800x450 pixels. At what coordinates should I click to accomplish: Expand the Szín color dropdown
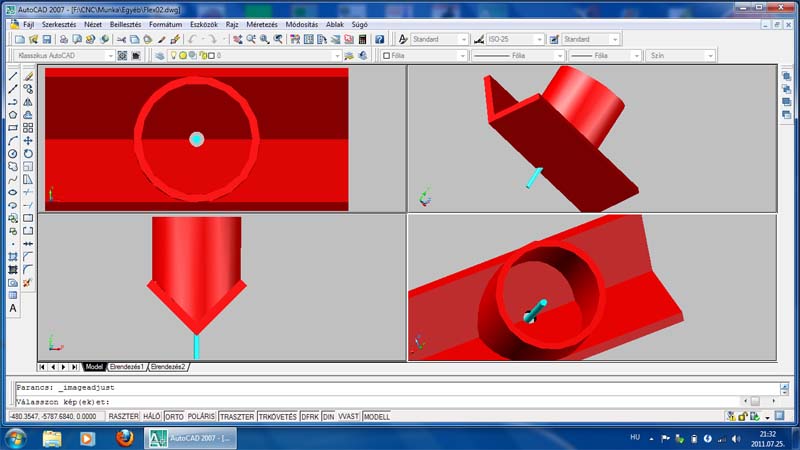[681, 56]
